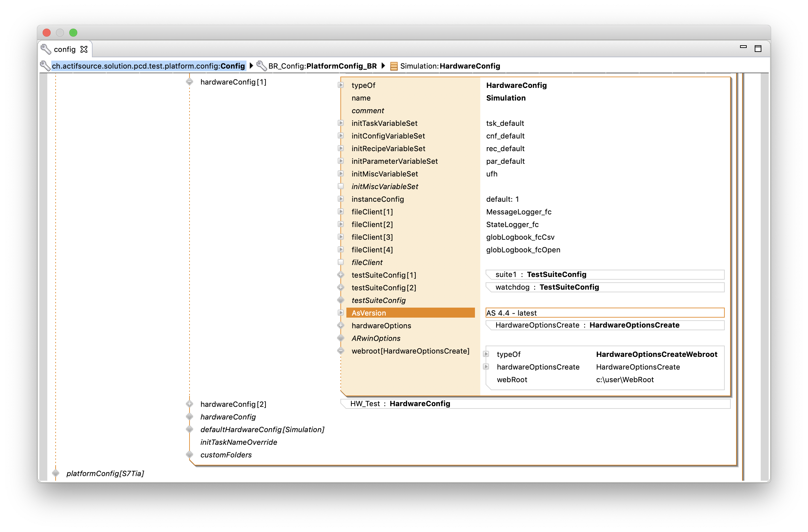Close the config tab
This screenshot has width=808, height=532.
[84, 50]
